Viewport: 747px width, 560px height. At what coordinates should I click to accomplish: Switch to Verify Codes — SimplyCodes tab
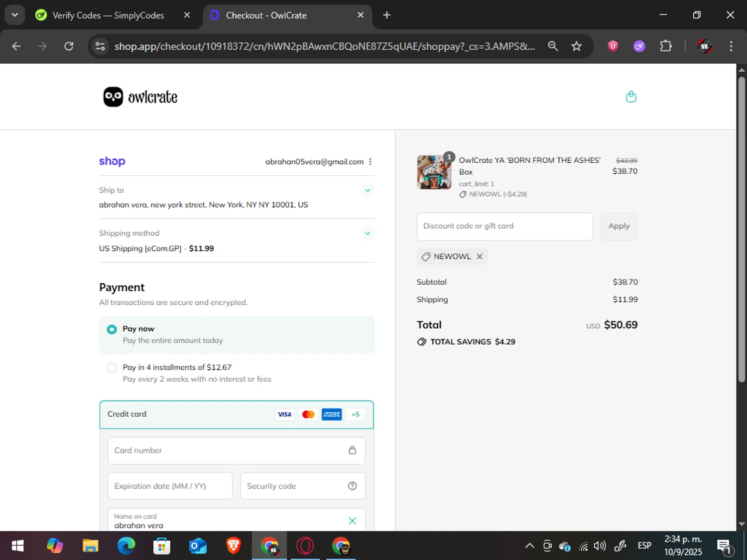pyautogui.click(x=108, y=15)
